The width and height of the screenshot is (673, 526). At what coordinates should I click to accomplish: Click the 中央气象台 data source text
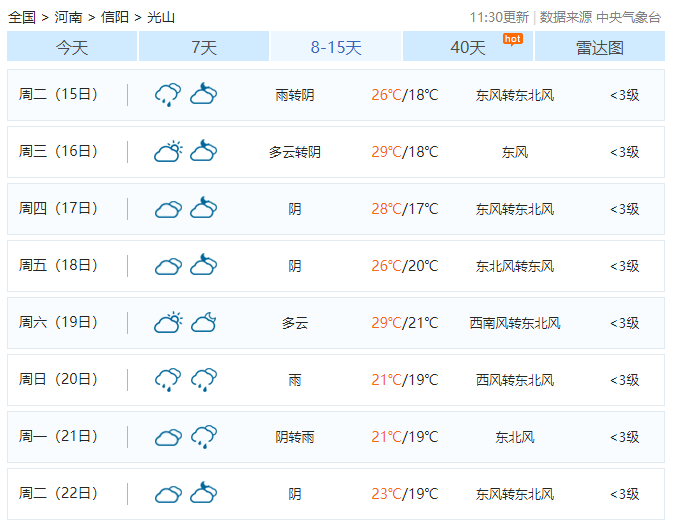pos(628,17)
